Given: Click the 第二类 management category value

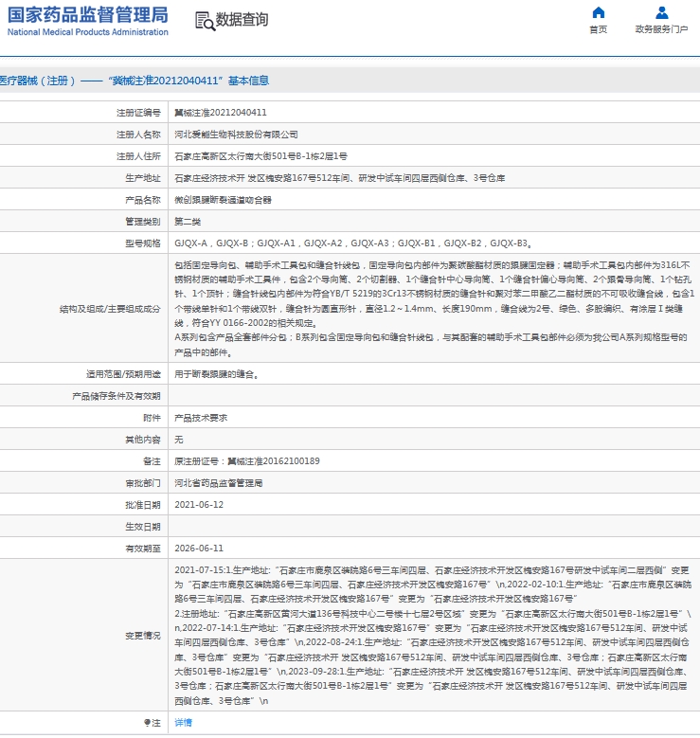Looking at the screenshot, I should pyautogui.click(x=188, y=222).
